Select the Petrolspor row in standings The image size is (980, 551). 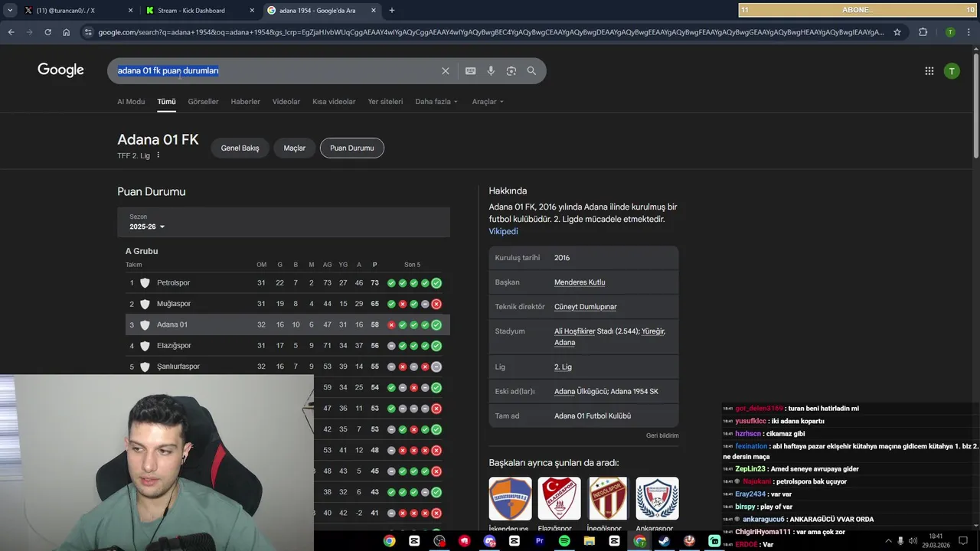point(287,283)
